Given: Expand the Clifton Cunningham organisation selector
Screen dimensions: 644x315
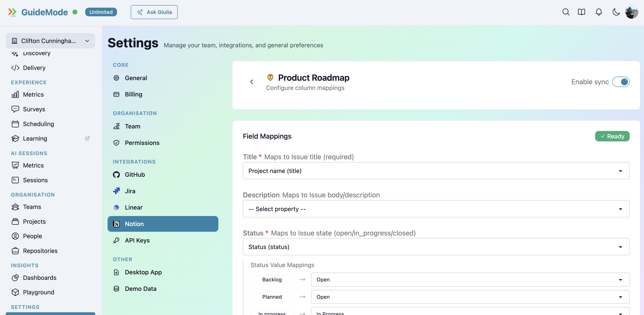Looking at the screenshot, I should point(50,41).
